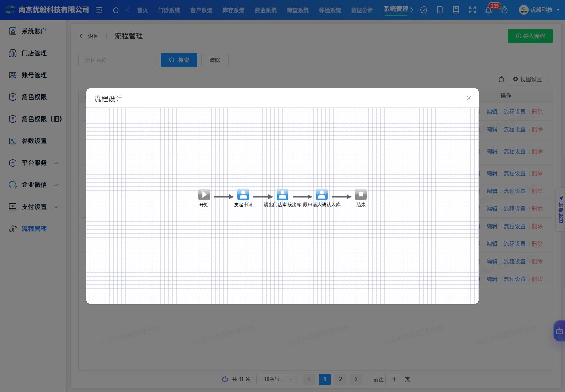
Task: Go to page 2 in the pagination
Action: click(x=341, y=379)
